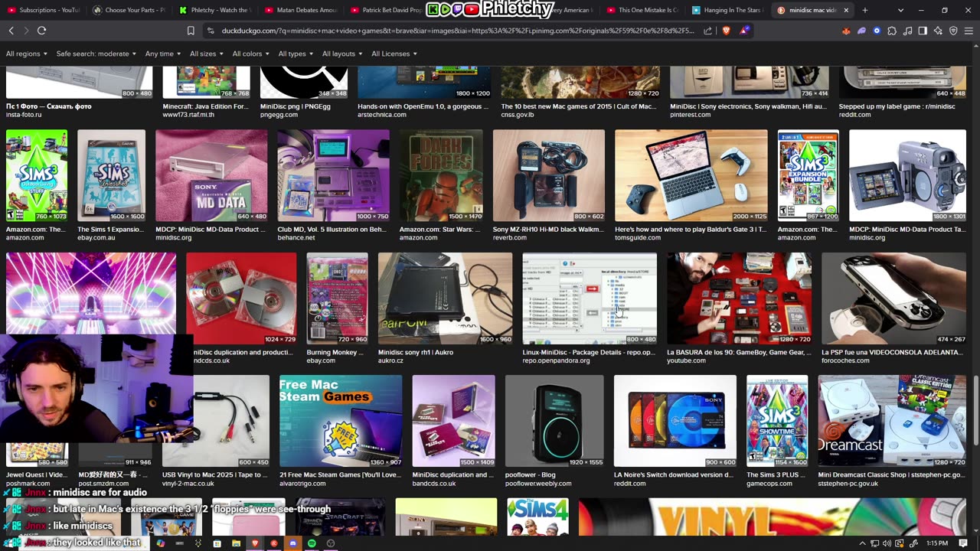This screenshot has width=980, height=551.
Task: Open Spotify from the taskbar
Action: [312, 543]
